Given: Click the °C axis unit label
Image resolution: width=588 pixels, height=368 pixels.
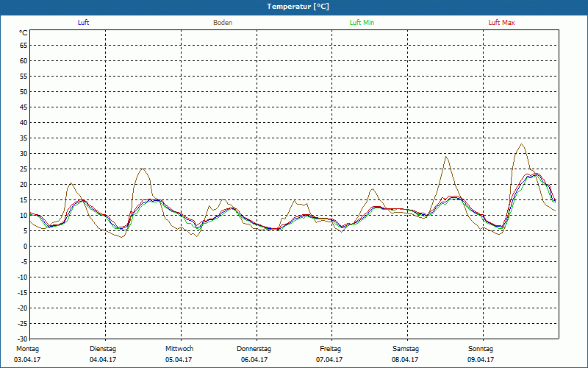Looking at the screenshot, I should coord(24,33).
